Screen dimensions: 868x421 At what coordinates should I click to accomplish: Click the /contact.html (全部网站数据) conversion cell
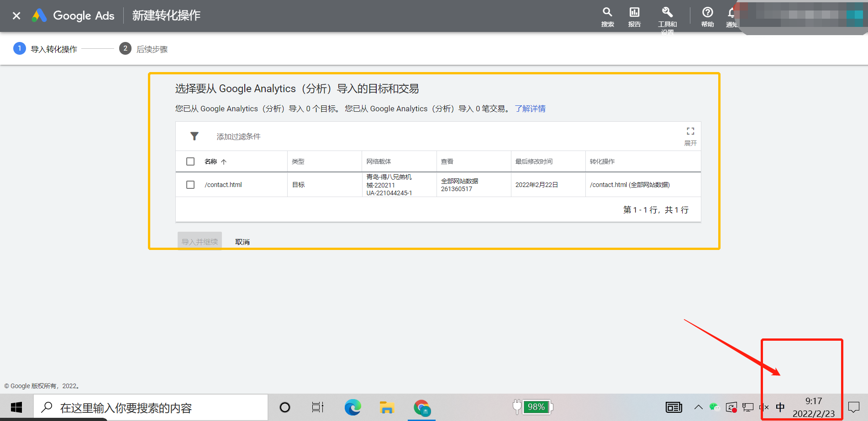coord(630,185)
